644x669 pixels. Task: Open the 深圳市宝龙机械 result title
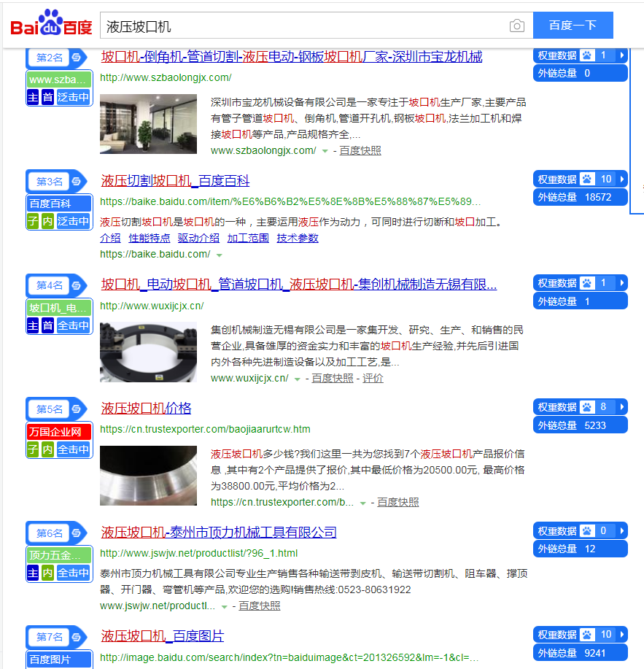click(x=292, y=57)
